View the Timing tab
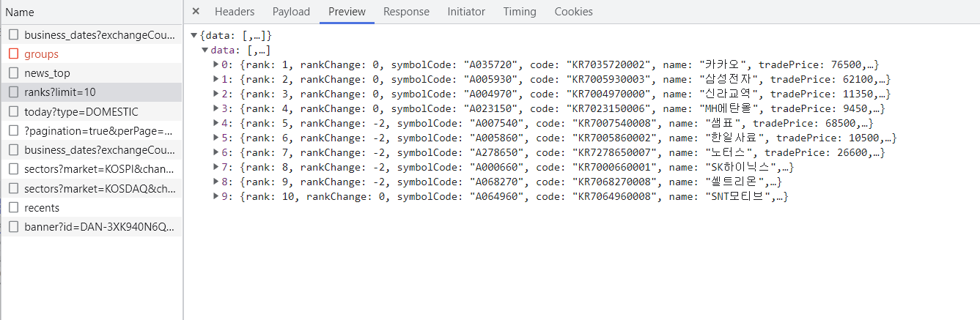The image size is (980, 320). point(520,12)
